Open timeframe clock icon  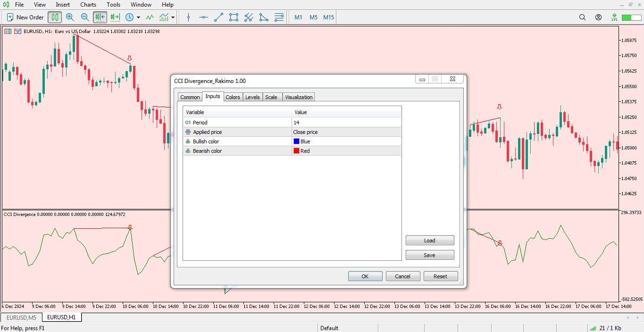[x=130, y=17]
